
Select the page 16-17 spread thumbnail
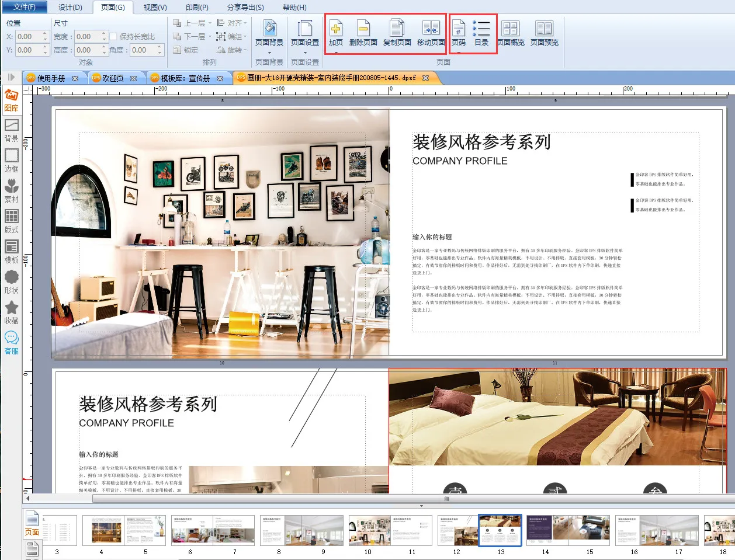pyautogui.click(x=657, y=530)
